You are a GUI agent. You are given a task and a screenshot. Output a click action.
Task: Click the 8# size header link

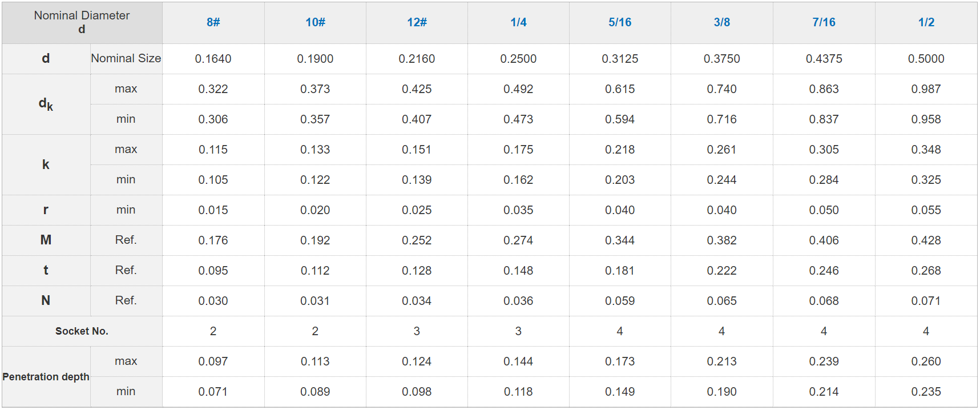[213, 22]
